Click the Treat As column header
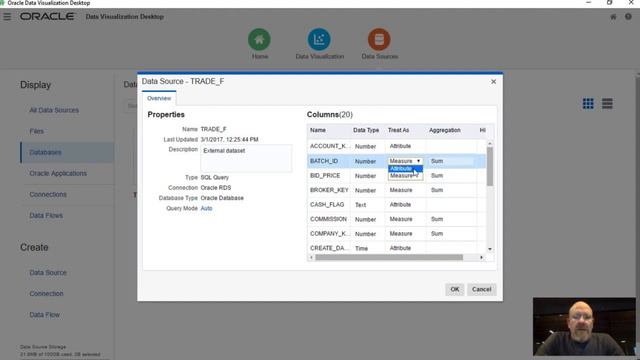640x360 pixels. 398,130
